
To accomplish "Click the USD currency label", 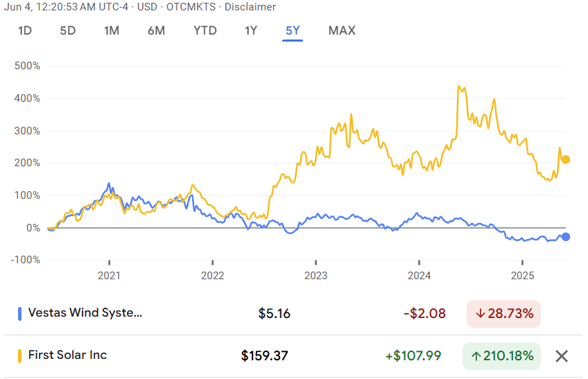I will coord(147,7).
